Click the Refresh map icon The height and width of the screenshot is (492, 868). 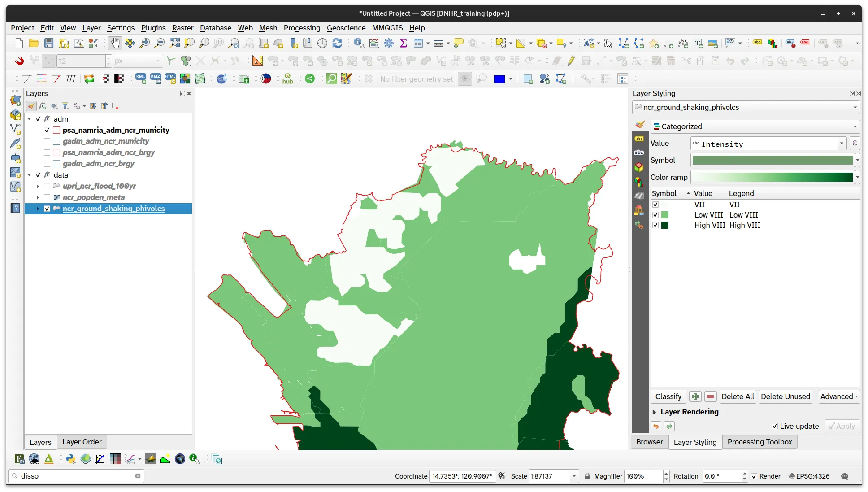tap(337, 43)
